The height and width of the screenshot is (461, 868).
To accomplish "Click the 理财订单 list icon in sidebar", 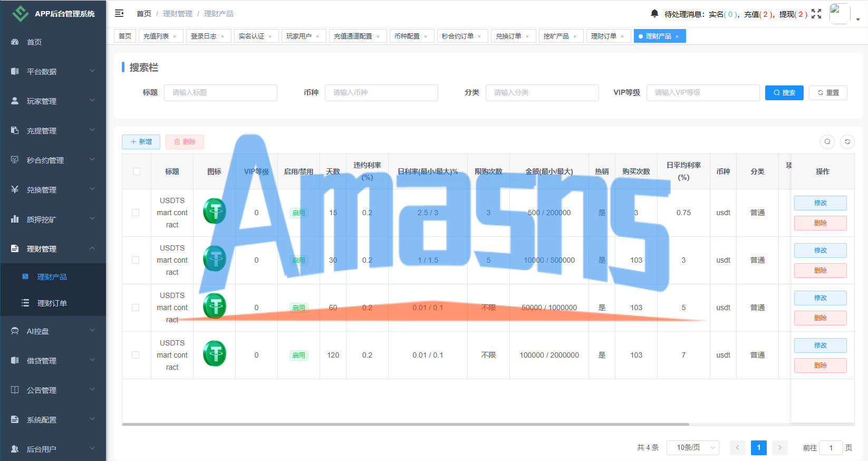I will click(25, 303).
